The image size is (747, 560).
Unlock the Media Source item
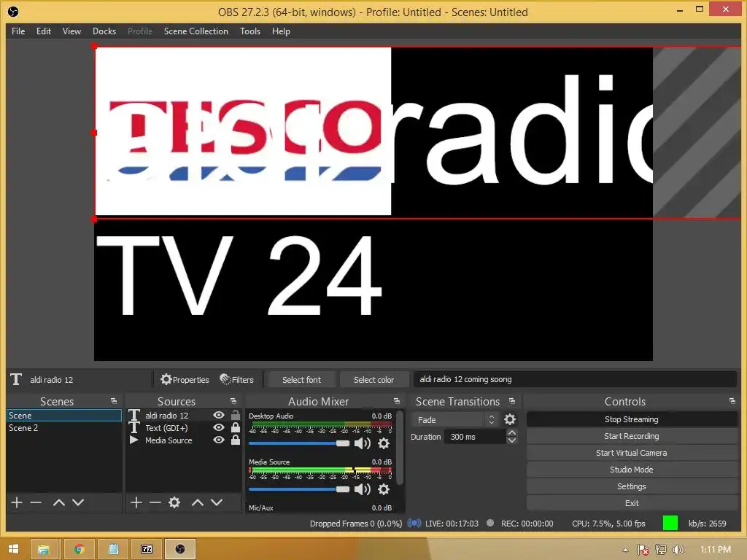236,440
